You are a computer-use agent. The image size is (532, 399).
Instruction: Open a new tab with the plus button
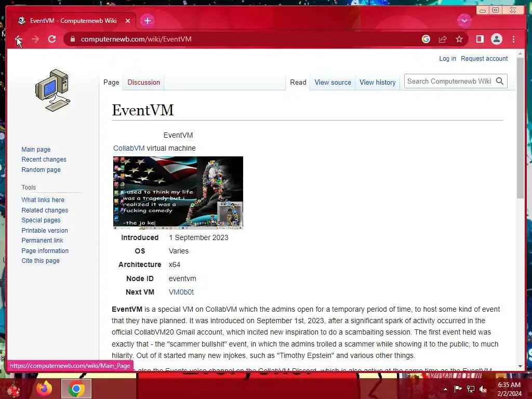click(x=147, y=21)
